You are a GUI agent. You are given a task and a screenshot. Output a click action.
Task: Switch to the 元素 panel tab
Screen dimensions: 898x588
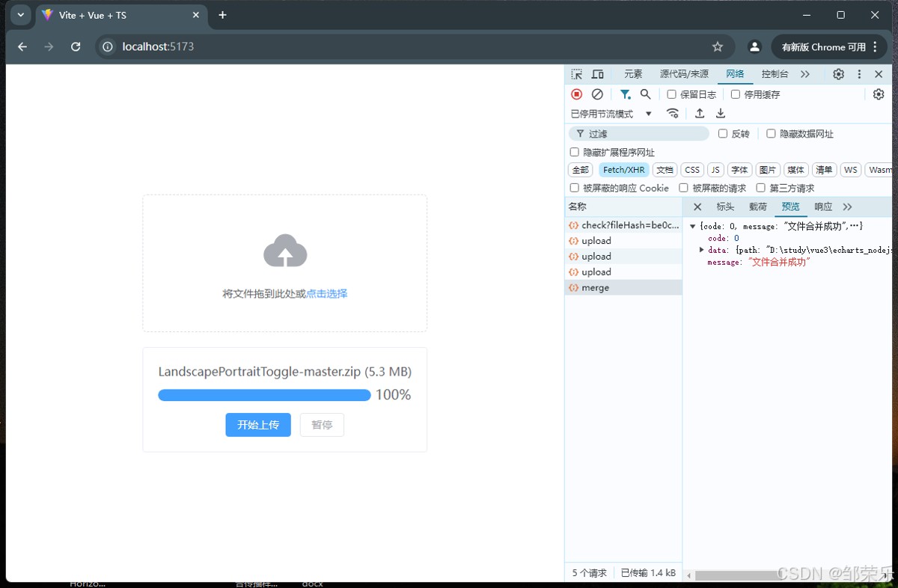tap(633, 74)
